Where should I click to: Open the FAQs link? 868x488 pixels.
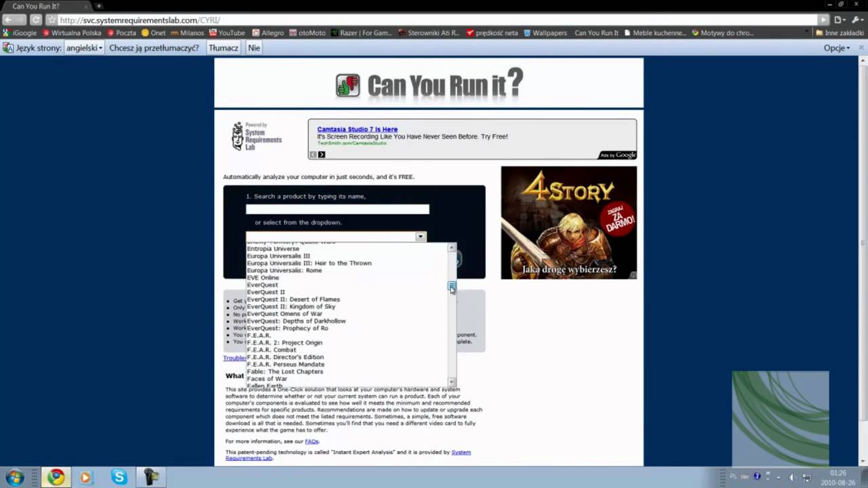pos(311,441)
